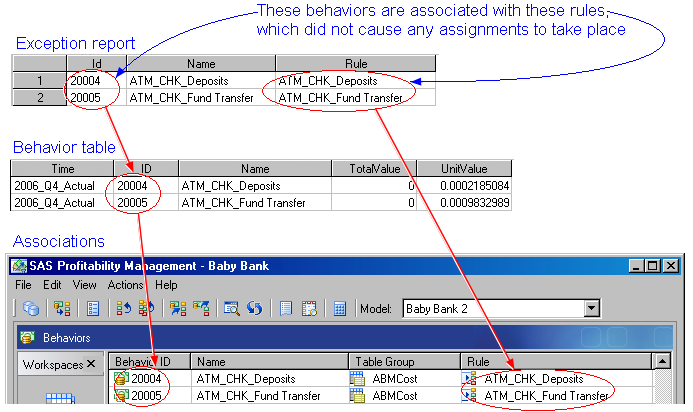Viewport: 693px width, 412px height.
Task: Click rule icon next to ATM_CHK_Deposits
Action: coord(470,379)
